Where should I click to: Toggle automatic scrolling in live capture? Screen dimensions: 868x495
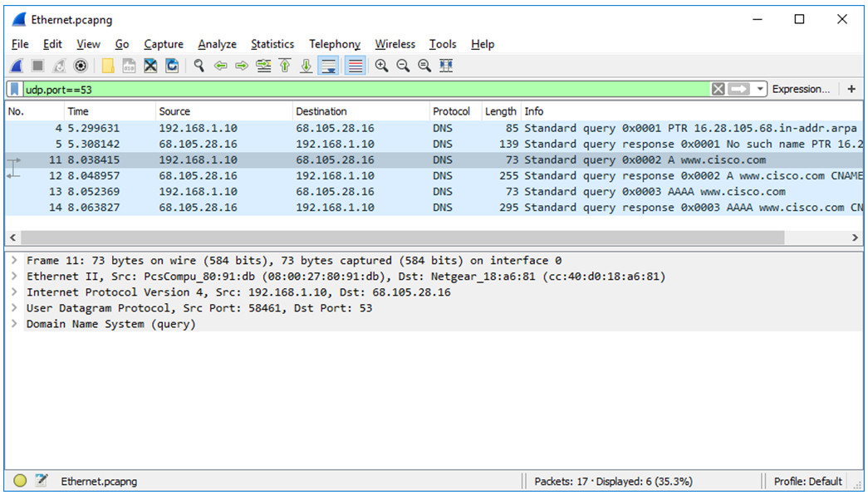point(328,66)
